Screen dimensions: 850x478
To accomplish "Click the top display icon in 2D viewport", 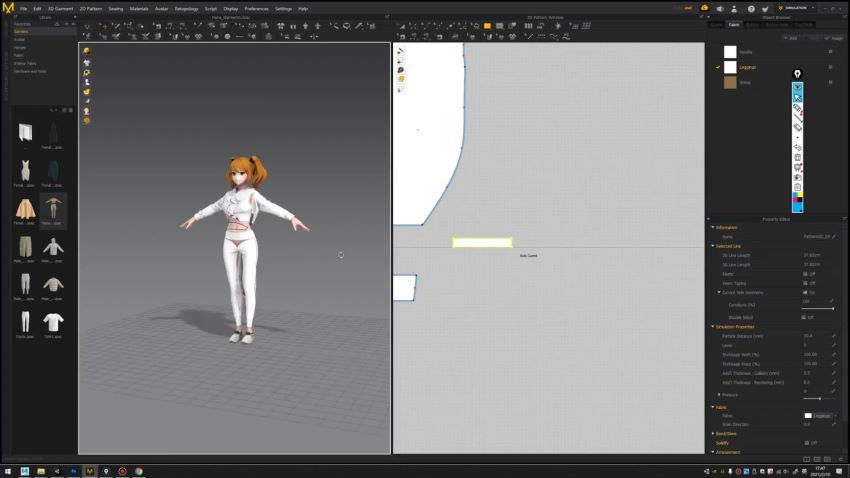I will (x=401, y=51).
